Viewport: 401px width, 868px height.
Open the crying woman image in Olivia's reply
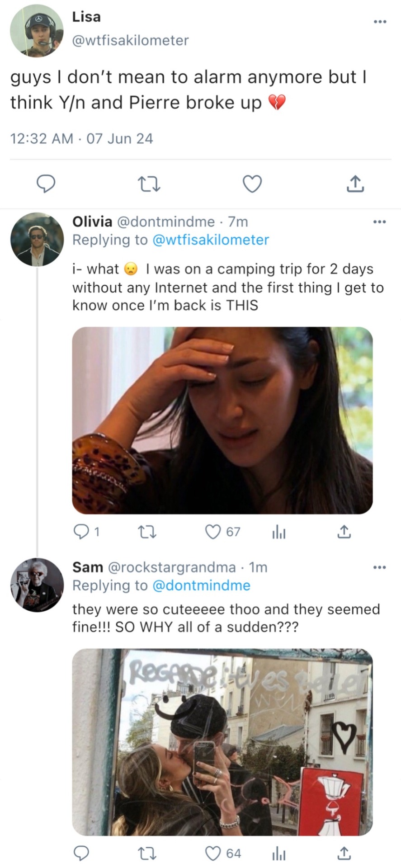(222, 420)
